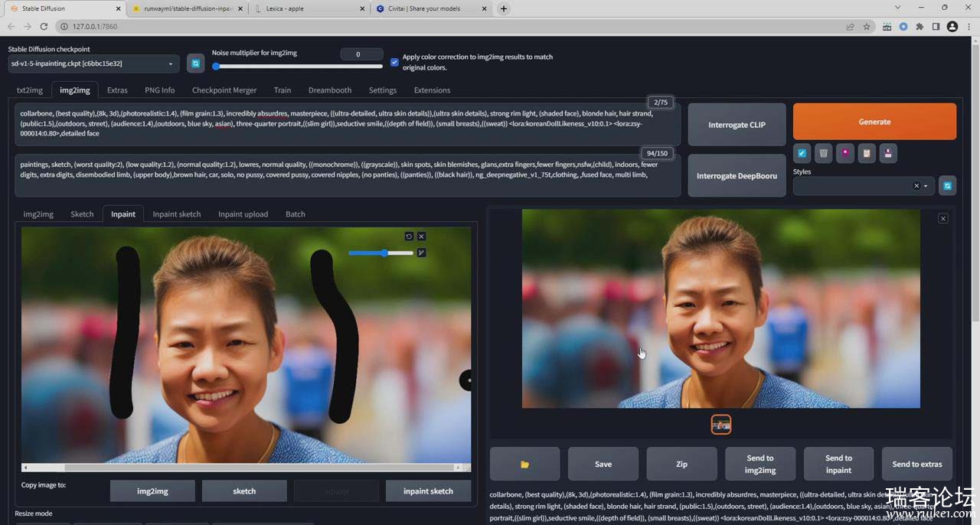Image resolution: width=980 pixels, height=525 pixels.
Task: Click the Send to extras button
Action: [x=916, y=464]
